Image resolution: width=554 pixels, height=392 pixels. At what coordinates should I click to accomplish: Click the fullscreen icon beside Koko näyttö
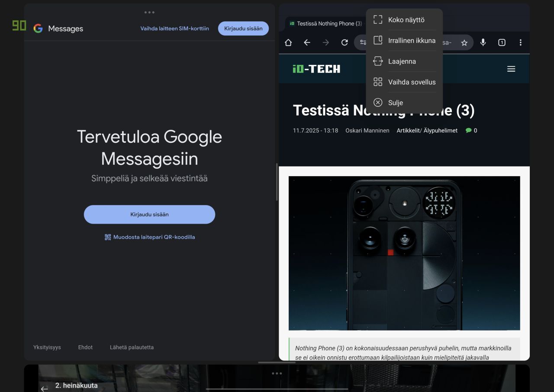(x=378, y=19)
